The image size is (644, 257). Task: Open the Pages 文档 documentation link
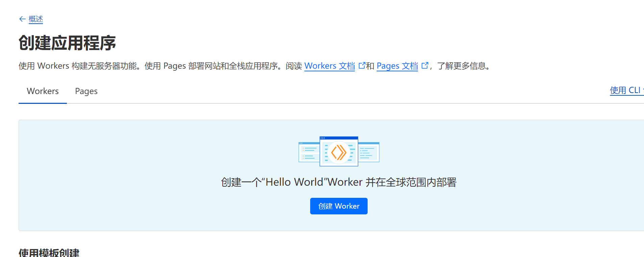pyautogui.click(x=397, y=66)
